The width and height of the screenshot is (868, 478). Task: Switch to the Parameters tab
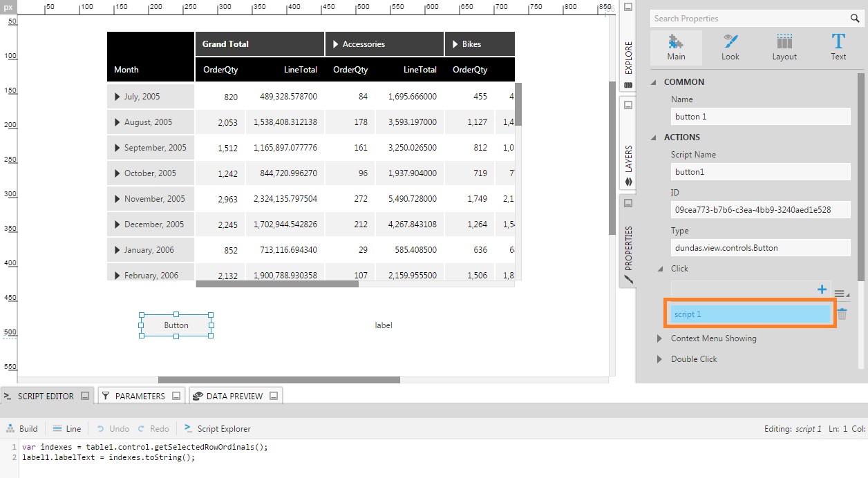pyautogui.click(x=140, y=396)
